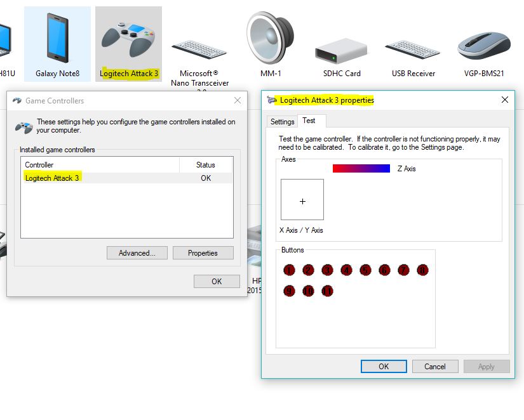Screen dimensions: 524x420
Task: Click button indicator 9 in Buttons group
Action: [289, 291]
